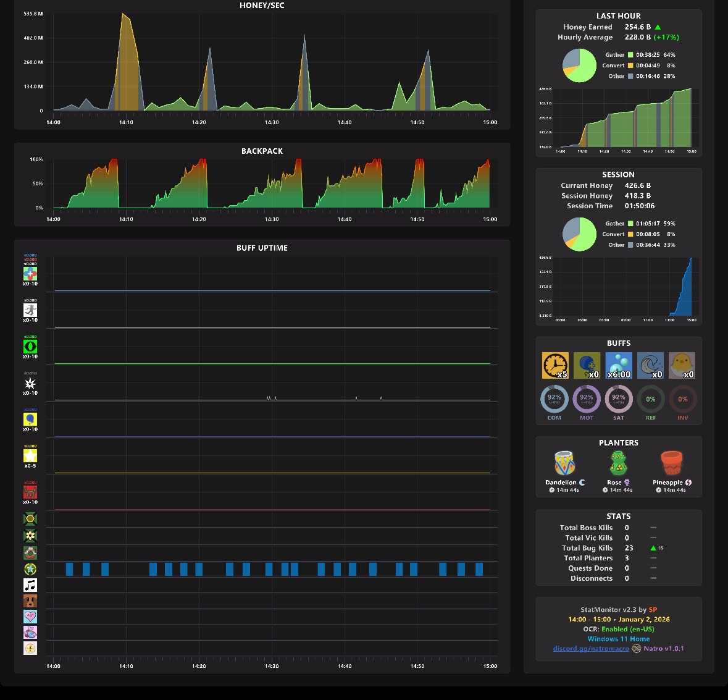The height and width of the screenshot is (700, 728).
Task: Click the yellow star buff uptime icon
Action: 30,456
